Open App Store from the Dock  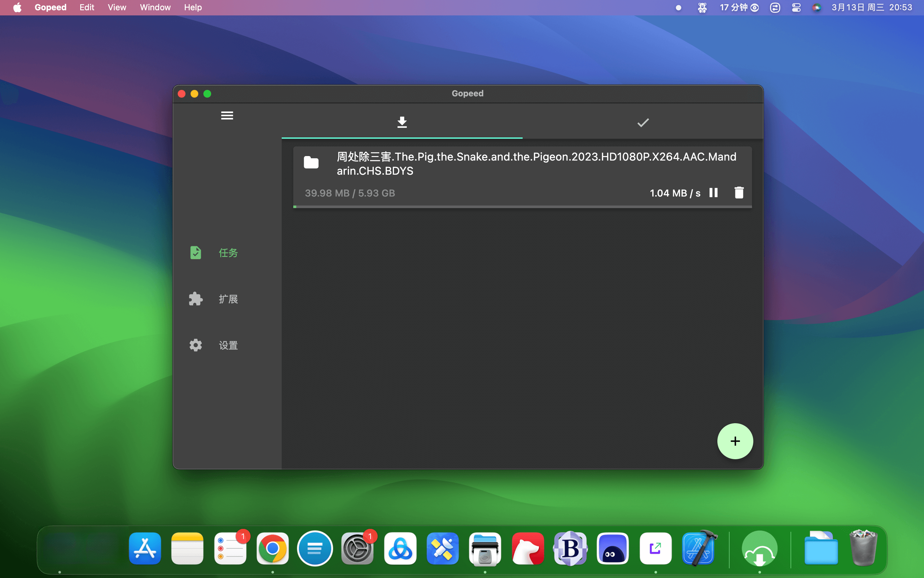pos(145,548)
